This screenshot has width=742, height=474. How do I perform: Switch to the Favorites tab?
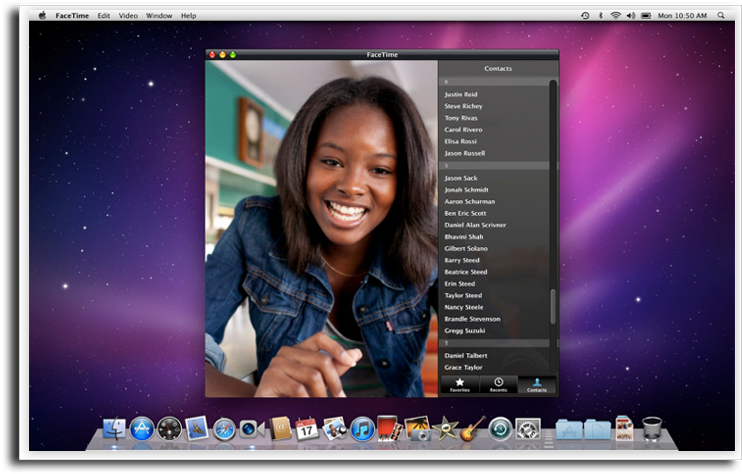coord(460,385)
